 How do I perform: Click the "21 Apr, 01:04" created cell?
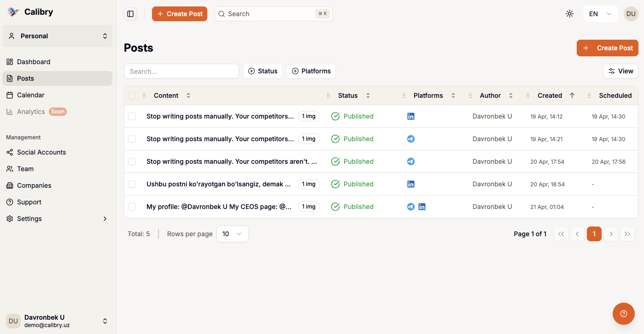pyautogui.click(x=547, y=207)
